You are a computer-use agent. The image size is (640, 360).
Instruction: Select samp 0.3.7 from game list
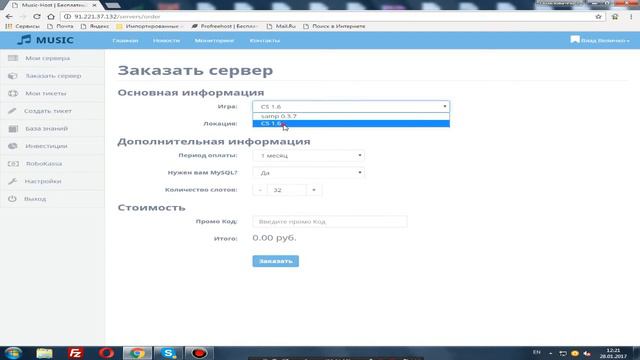click(351, 116)
